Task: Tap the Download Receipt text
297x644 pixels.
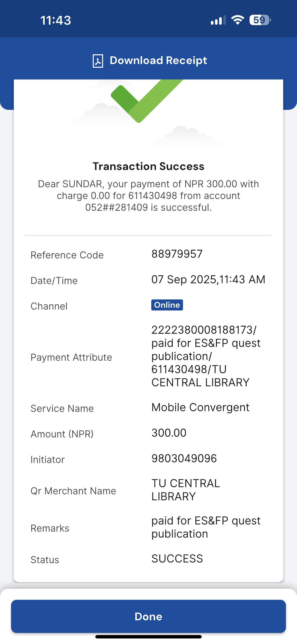Action: pos(158,61)
